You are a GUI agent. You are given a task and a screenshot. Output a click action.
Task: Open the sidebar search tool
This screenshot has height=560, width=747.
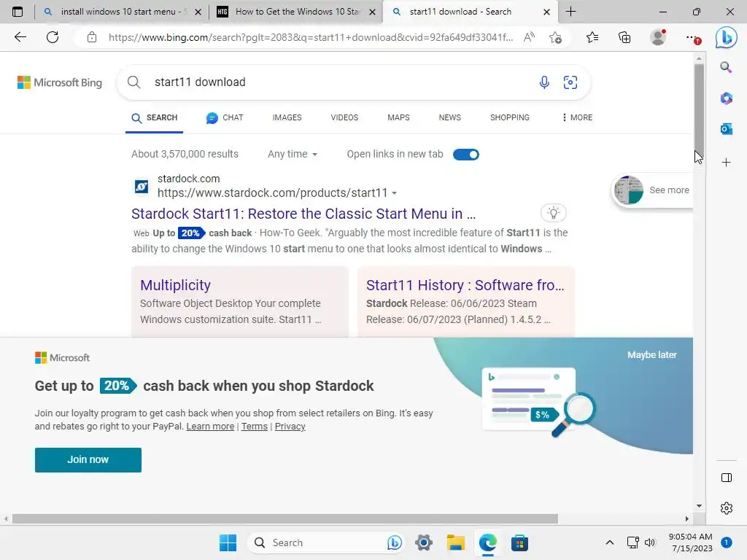click(726, 67)
